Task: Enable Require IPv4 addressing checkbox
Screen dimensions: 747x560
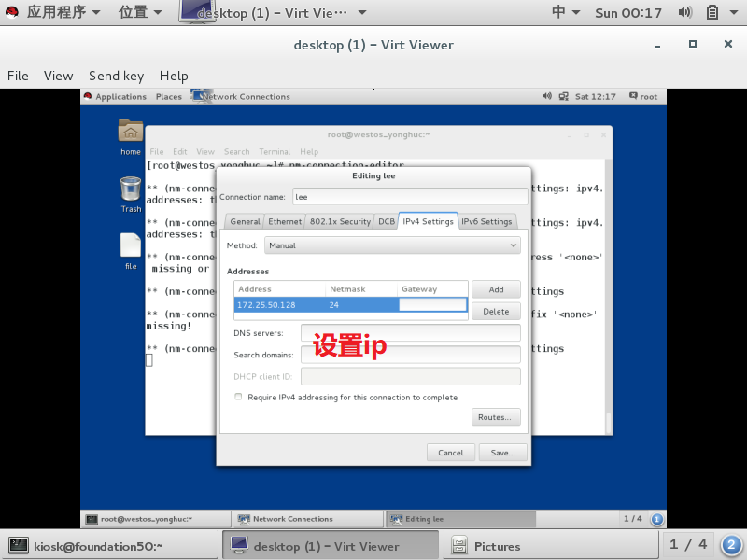Action: [238, 397]
